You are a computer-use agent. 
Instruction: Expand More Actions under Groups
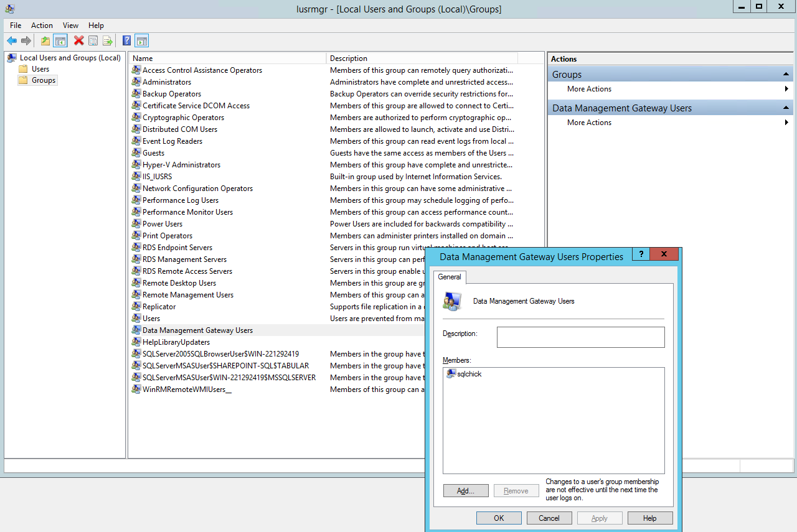tap(670, 89)
